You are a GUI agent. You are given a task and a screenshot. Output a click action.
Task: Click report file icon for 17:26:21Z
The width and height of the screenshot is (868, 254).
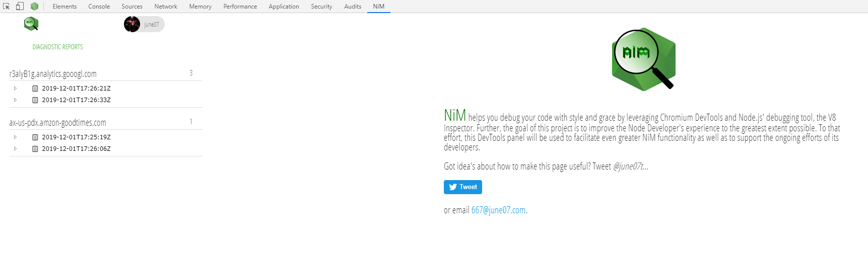tap(35, 89)
